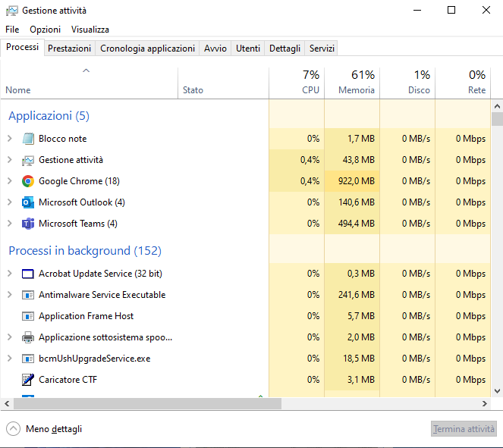503x448 pixels.
Task: Sort by the Stato column header
Action: pos(223,83)
